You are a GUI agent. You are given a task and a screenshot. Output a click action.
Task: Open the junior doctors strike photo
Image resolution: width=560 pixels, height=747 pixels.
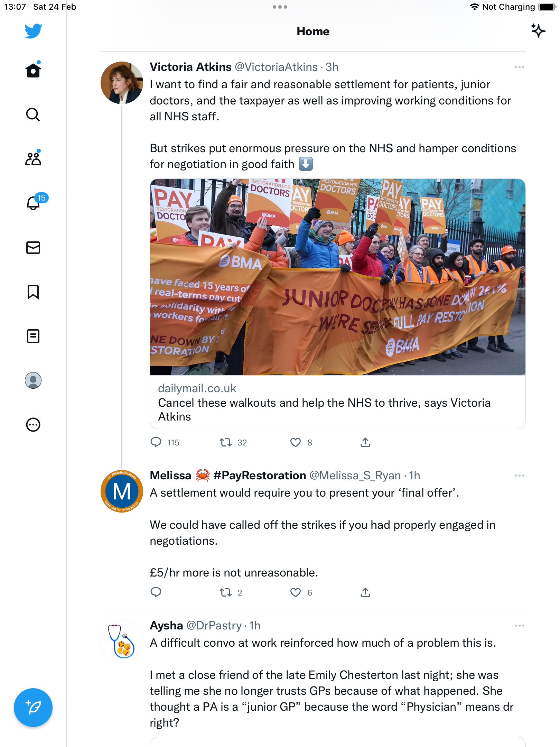pyautogui.click(x=337, y=277)
